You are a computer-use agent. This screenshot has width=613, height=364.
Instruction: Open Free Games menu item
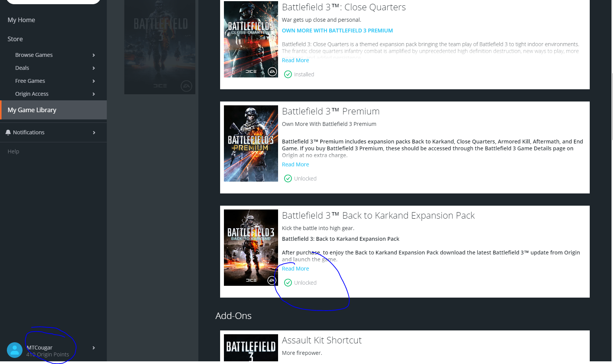[x=30, y=81]
